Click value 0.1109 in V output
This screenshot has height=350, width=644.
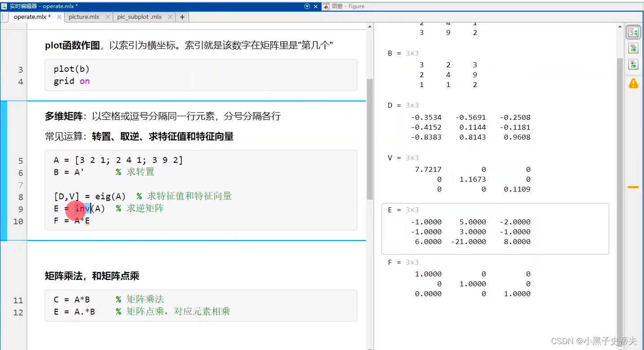pyautogui.click(x=517, y=189)
